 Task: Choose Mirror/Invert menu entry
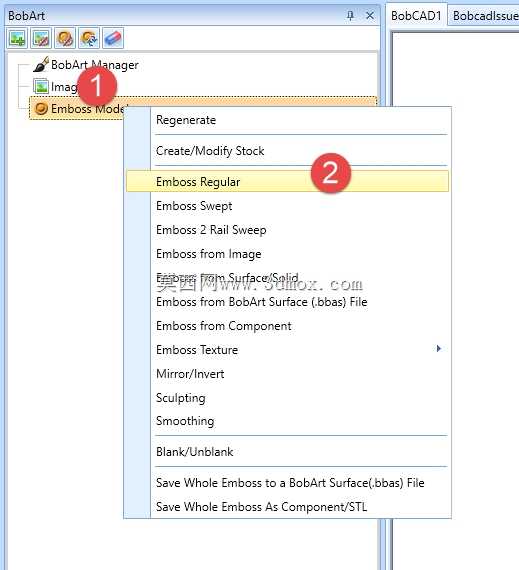[x=287, y=374]
